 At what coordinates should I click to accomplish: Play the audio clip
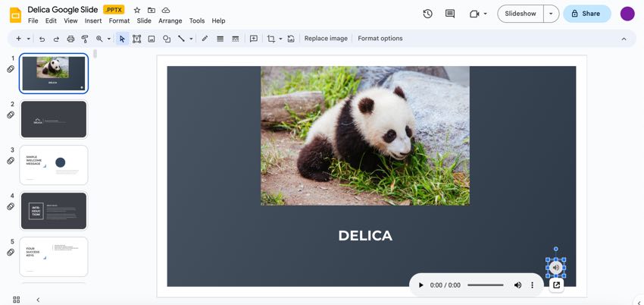tap(420, 285)
